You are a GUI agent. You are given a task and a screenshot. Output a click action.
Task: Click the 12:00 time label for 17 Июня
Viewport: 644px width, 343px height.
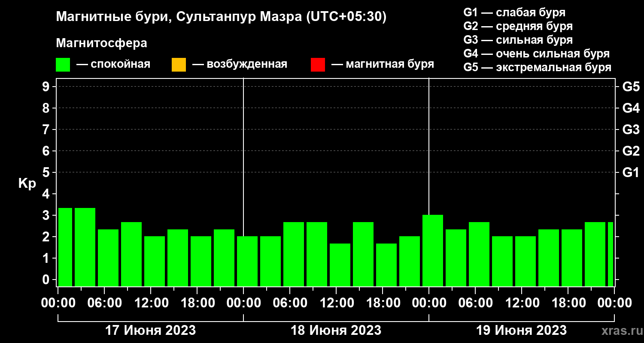pyautogui.click(x=151, y=303)
